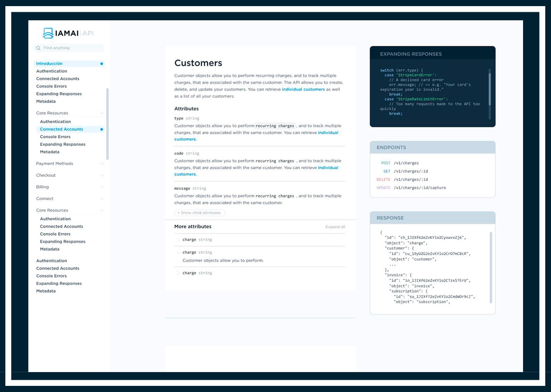Select the UPDATE /v1/charges/:id/capture endpoint
This screenshot has width=551, height=392.
(x=419, y=188)
